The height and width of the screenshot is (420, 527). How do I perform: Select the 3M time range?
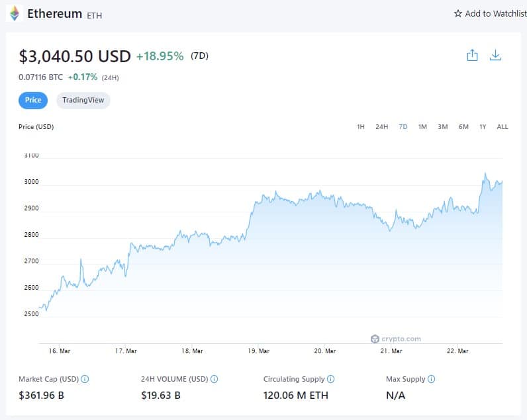tap(443, 126)
